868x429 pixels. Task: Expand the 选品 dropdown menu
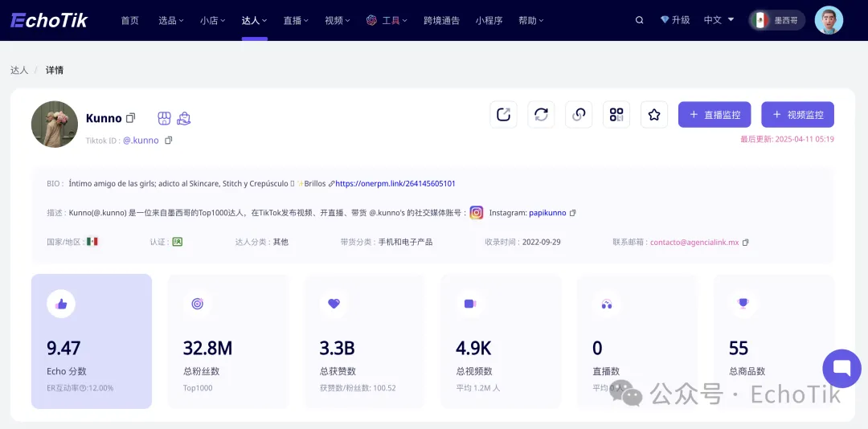pyautogui.click(x=171, y=20)
